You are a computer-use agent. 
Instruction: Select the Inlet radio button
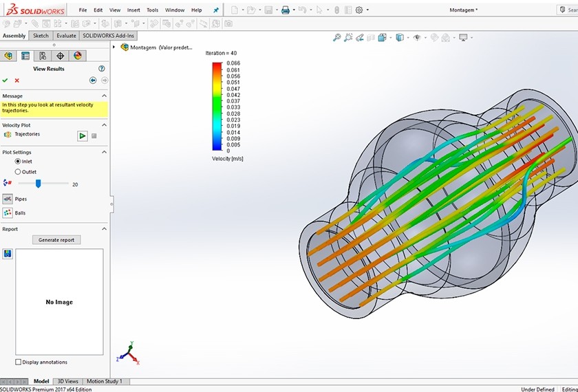click(x=18, y=161)
